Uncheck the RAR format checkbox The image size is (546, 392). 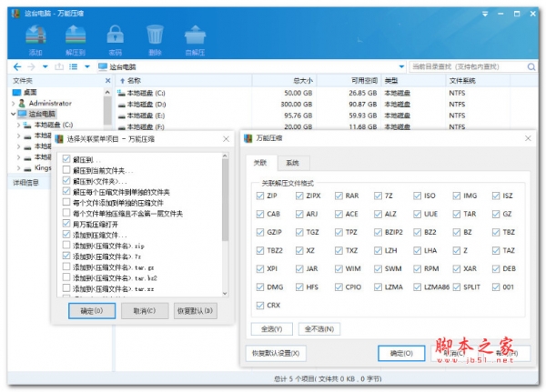click(x=339, y=196)
